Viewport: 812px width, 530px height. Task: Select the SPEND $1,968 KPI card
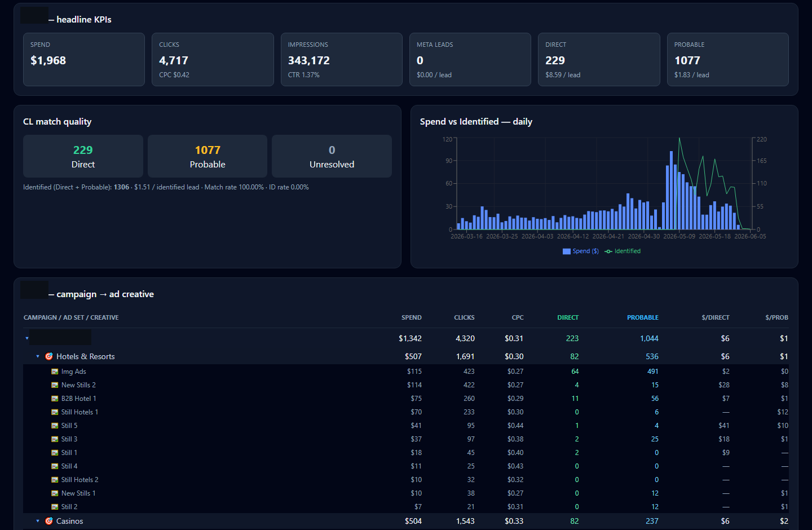[x=84, y=59]
